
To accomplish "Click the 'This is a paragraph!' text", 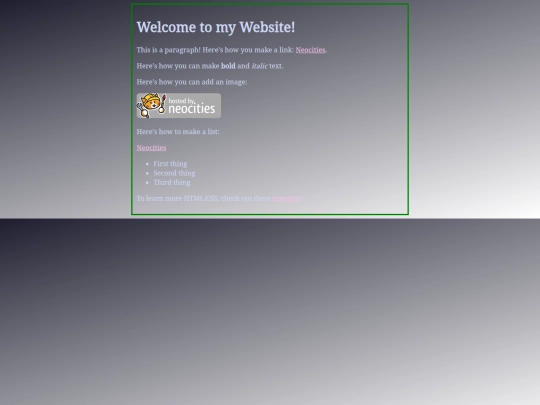I will [x=168, y=50].
